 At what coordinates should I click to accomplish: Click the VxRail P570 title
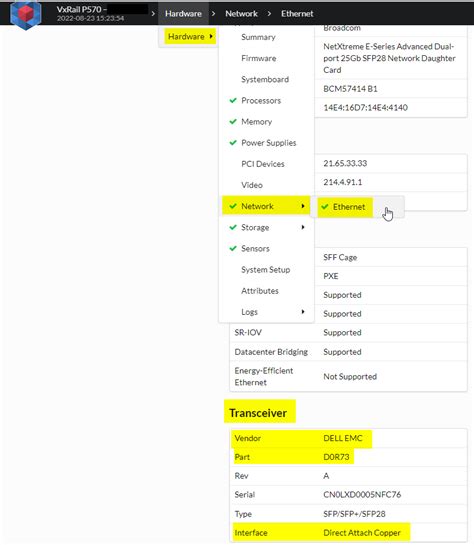point(82,9)
